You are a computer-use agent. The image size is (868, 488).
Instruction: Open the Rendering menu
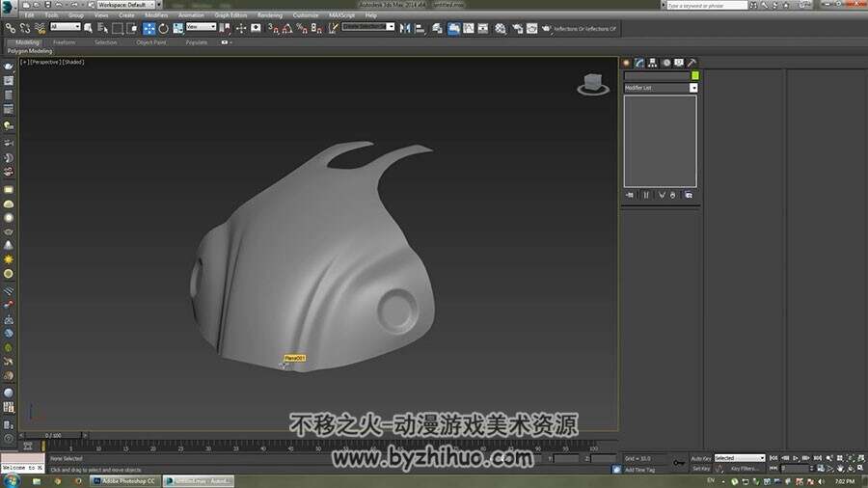pyautogui.click(x=270, y=14)
